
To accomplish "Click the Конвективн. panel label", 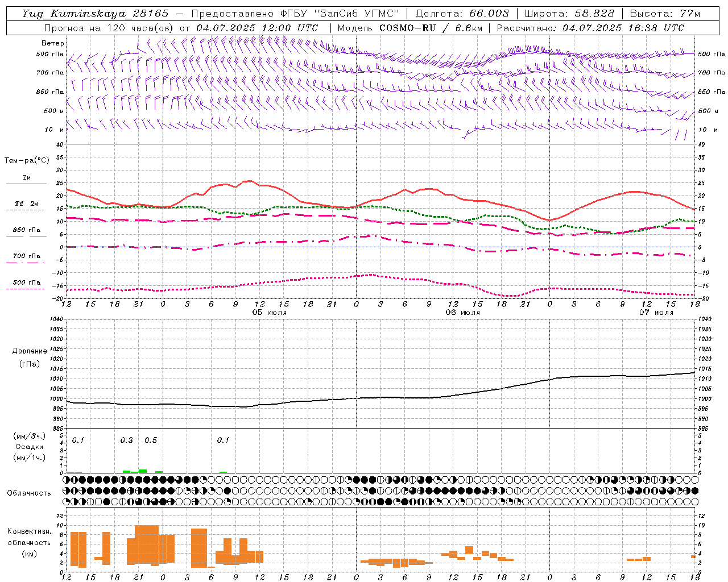I will tap(30, 531).
